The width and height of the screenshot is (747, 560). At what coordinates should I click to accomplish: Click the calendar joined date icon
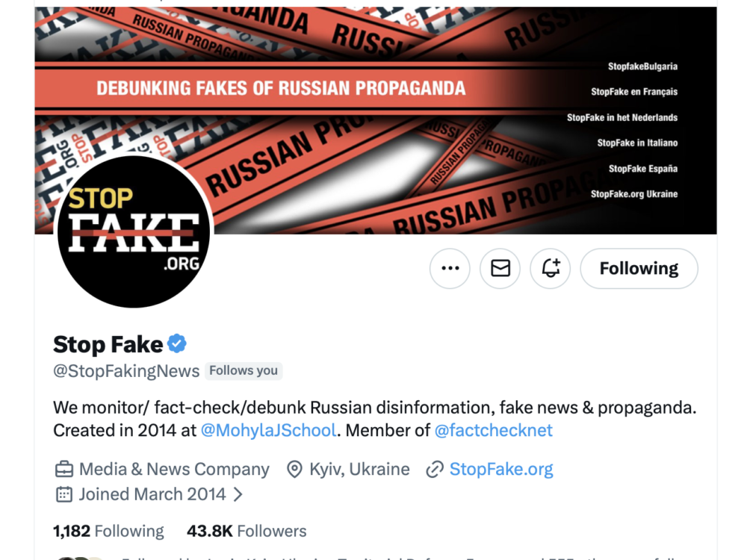coord(64,494)
